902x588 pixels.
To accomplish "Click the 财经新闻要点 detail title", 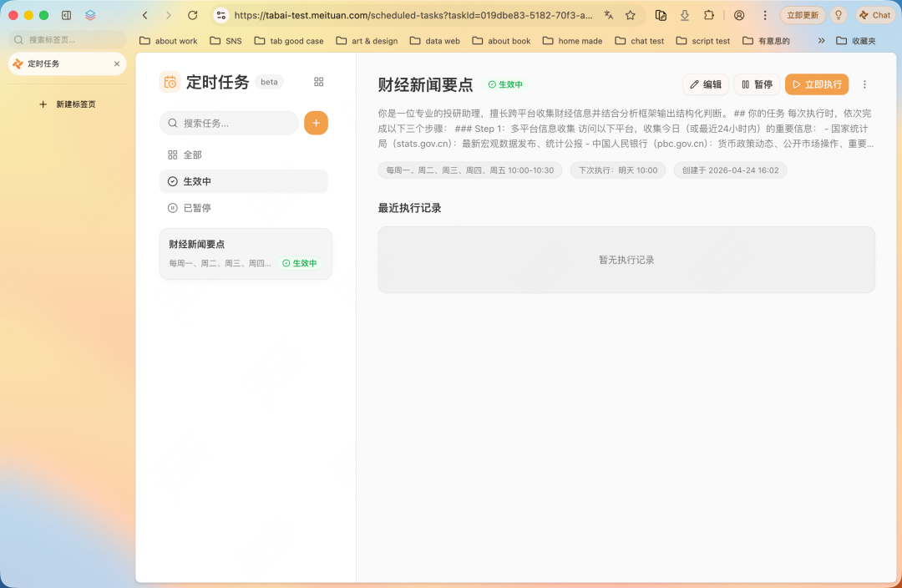I will tap(425, 84).
